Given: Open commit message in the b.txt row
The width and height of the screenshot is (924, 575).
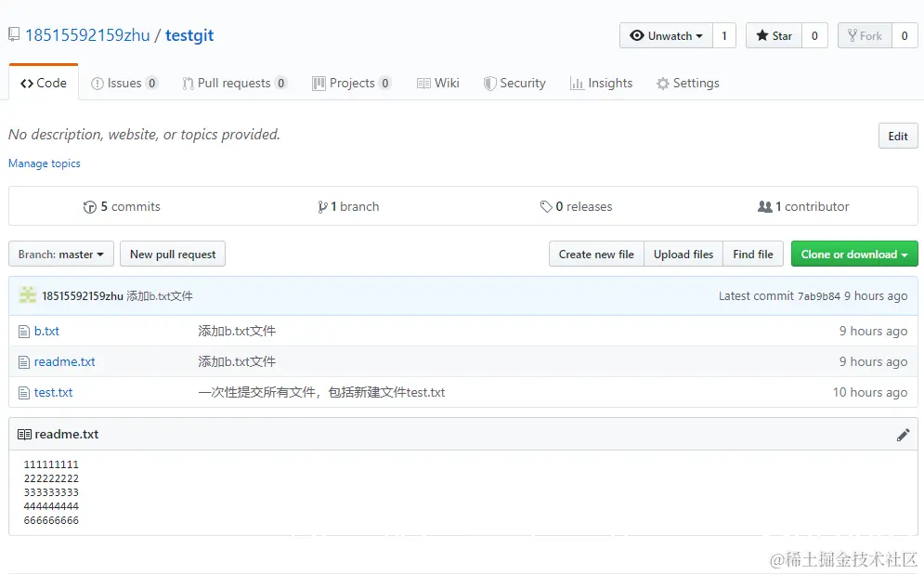Looking at the screenshot, I should click(237, 332).
